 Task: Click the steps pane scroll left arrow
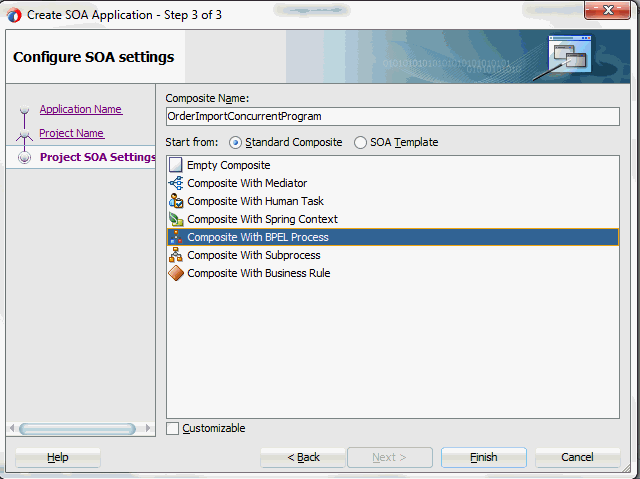pos(12,428)
